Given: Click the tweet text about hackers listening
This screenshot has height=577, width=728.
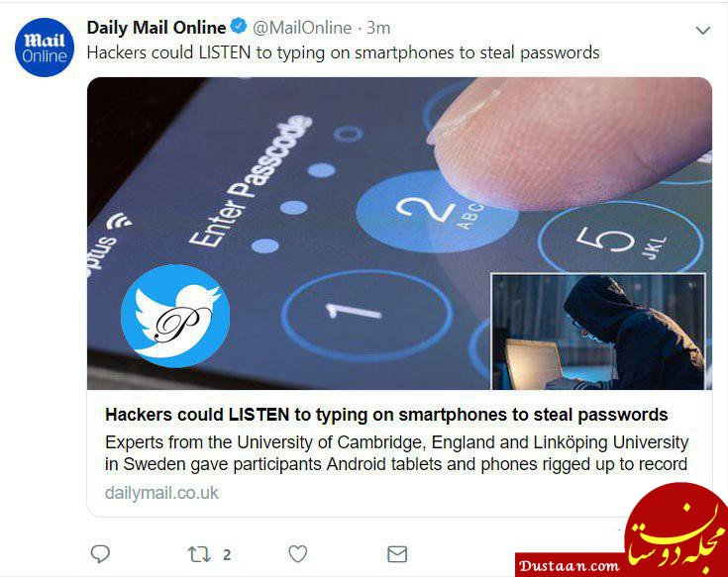Looking at the screenshot, I should tap(343, 52).
